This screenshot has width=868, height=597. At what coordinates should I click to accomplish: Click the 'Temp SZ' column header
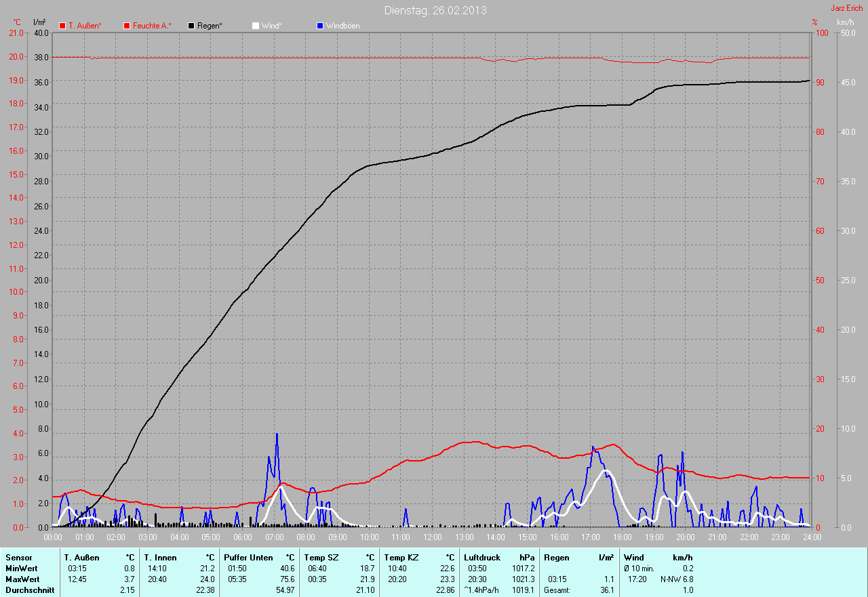tap(320, 558)
